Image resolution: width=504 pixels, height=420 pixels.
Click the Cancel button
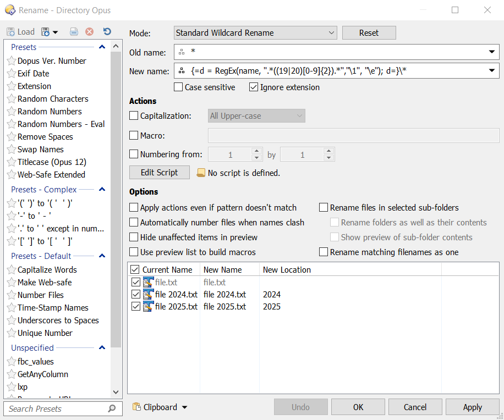[415, 407]
